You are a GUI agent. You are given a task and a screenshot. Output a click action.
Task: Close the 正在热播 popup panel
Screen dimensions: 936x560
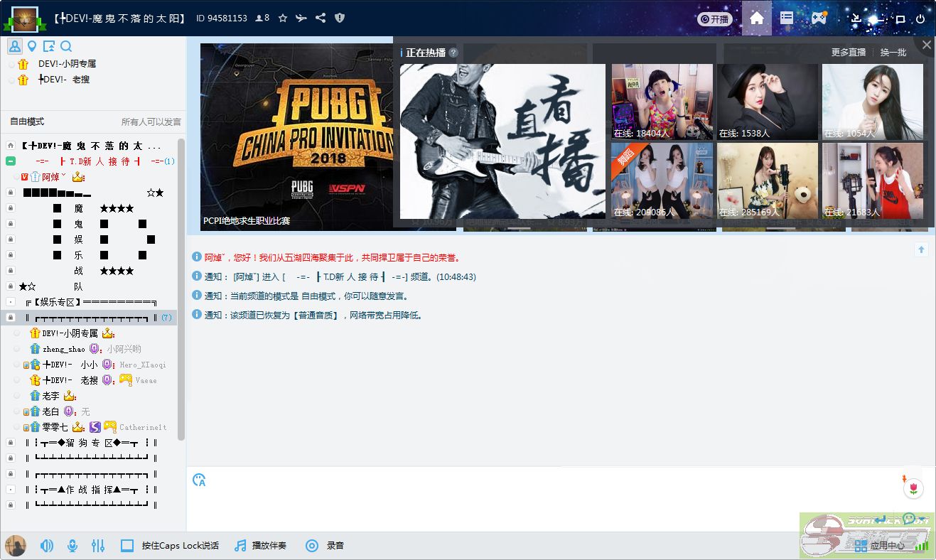coord(926,45)
